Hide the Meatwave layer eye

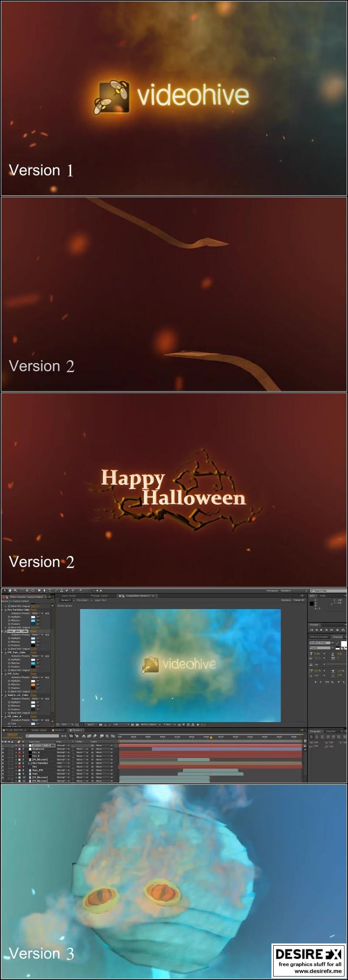pyautogui.click(x=3, y=749)
